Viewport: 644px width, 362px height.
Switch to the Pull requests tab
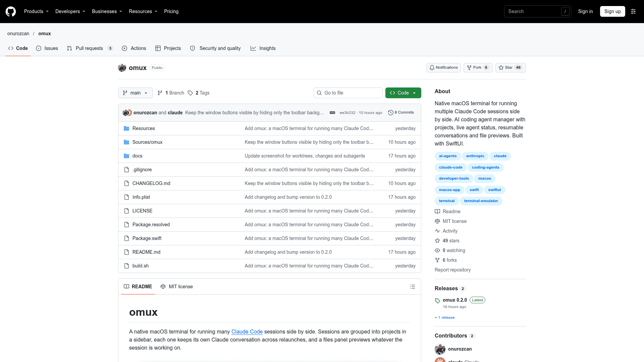pos(90,48)
